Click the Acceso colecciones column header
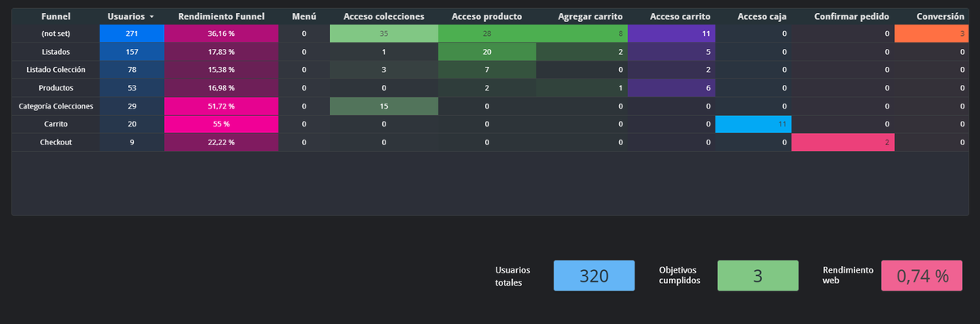The height and width of the screenshot is (324, 980). point(384,16)
